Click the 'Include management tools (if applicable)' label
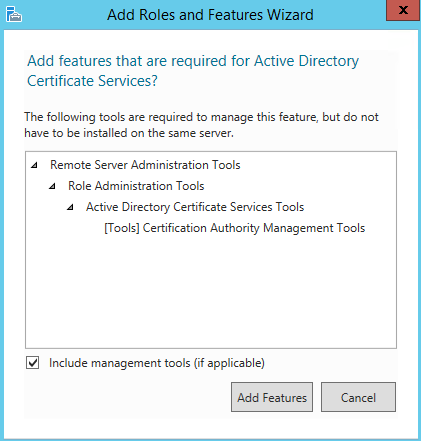 [x=157, y=363]
